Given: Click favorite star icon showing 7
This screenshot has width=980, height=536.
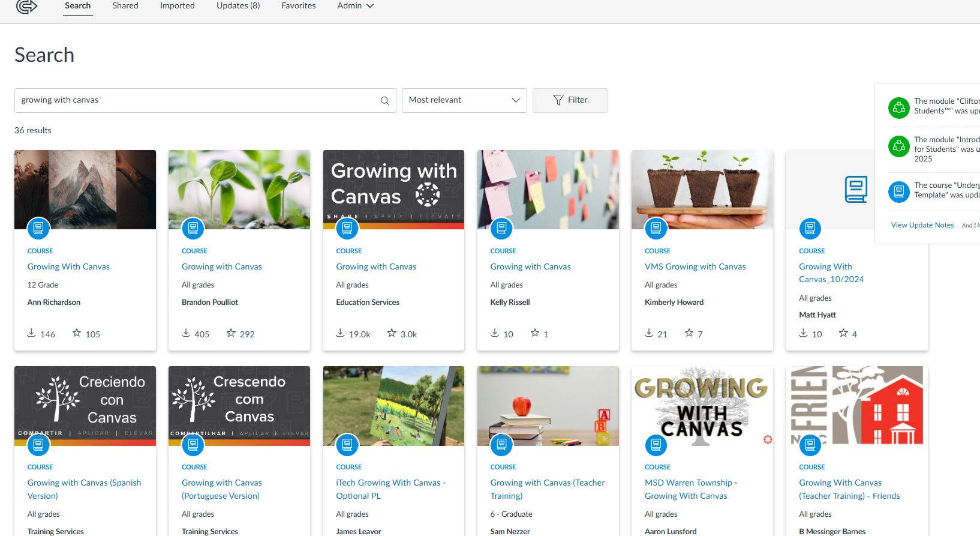Looking at the screenshot, I should point(689,333).
